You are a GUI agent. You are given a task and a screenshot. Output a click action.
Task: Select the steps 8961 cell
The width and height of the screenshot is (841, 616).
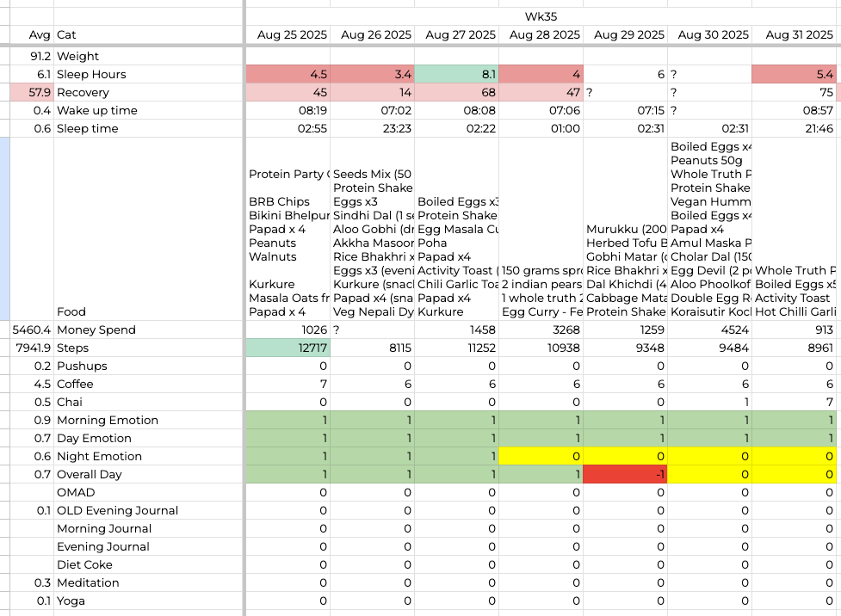tap(794, 348)
